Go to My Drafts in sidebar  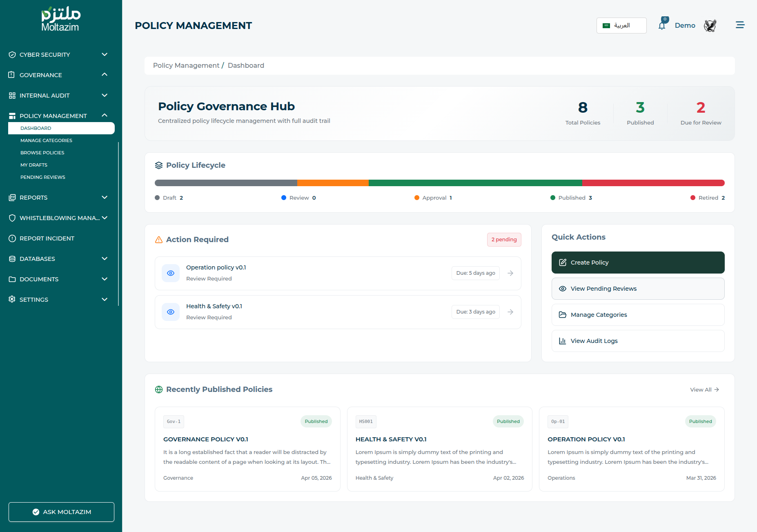tap(34, 165)
